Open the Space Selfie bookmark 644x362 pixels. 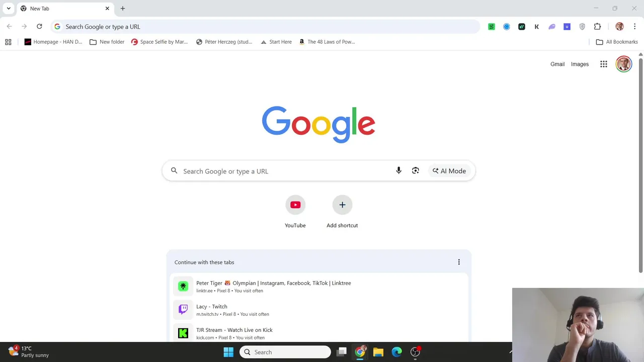coord(159,42)
